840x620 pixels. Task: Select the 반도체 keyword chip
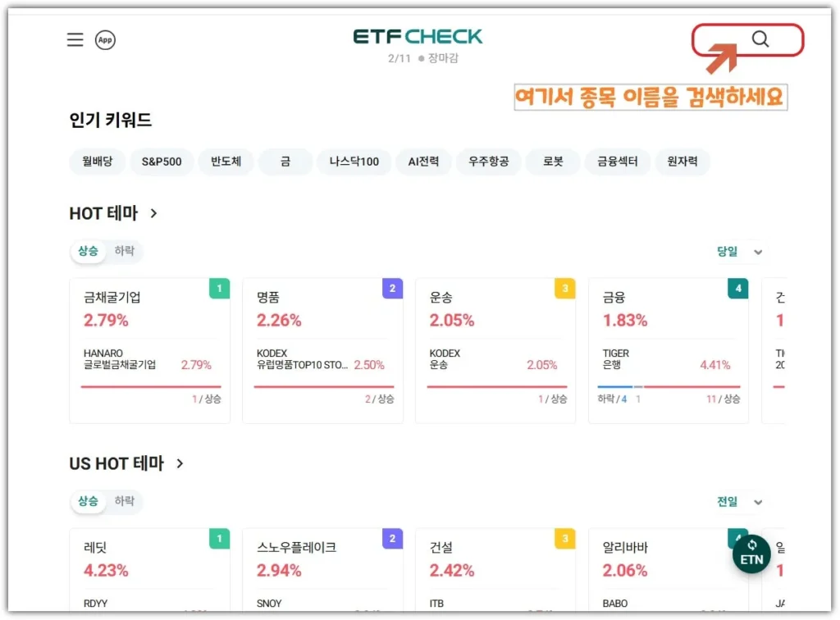point(226,162)
